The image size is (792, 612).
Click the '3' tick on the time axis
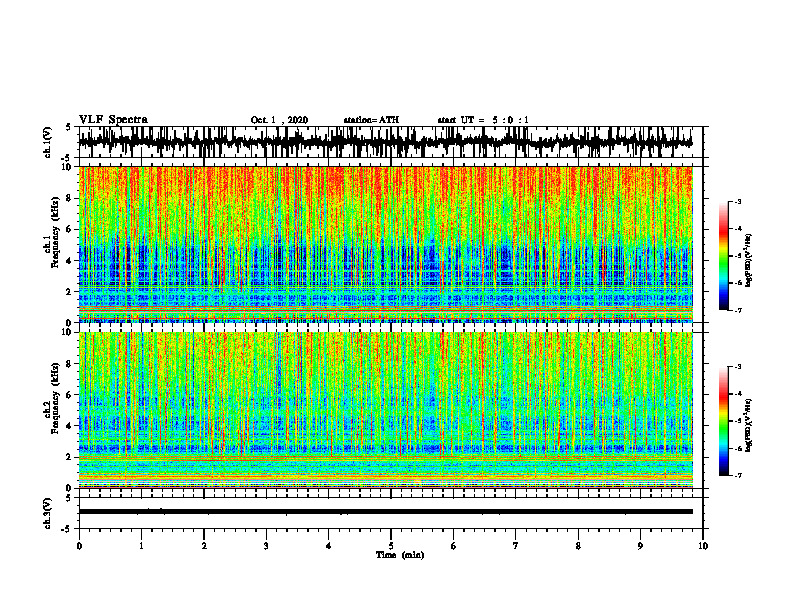[x=266, y=546]
